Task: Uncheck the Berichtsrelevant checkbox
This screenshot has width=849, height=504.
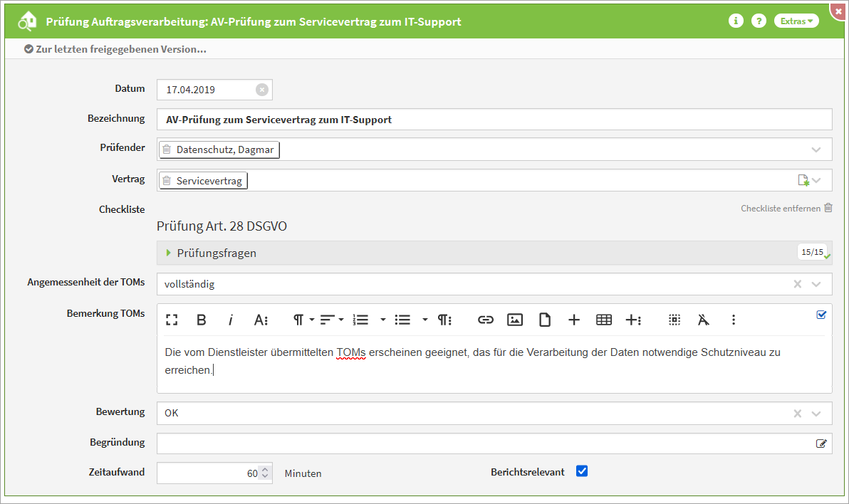Action: [x=582, y=471]
